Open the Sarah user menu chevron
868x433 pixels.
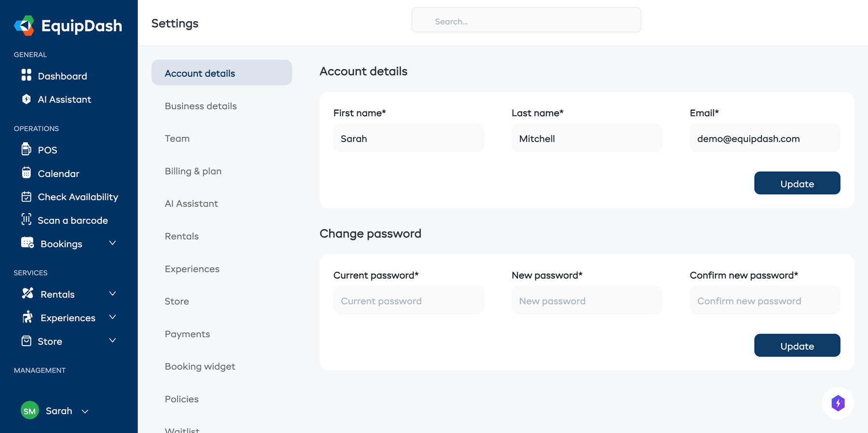(x=85, y=411)
